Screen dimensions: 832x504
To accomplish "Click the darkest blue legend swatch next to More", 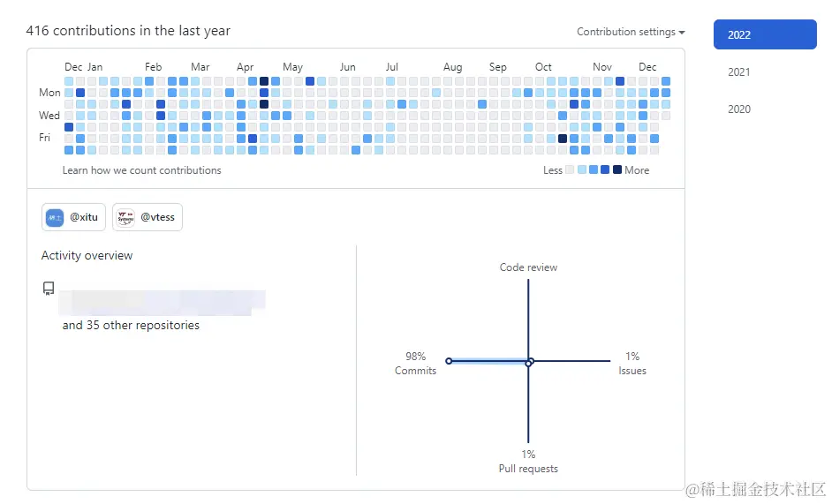I will point(617,169).
